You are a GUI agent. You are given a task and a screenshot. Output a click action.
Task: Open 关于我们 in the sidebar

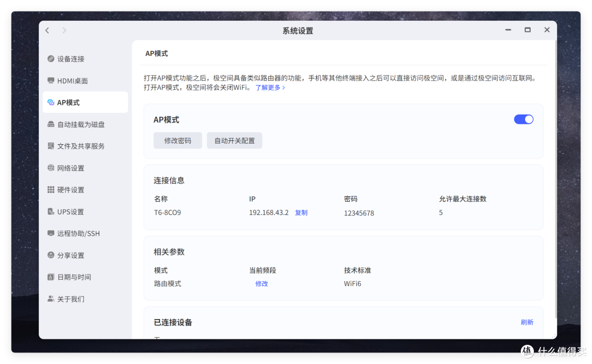pos(86,299)
